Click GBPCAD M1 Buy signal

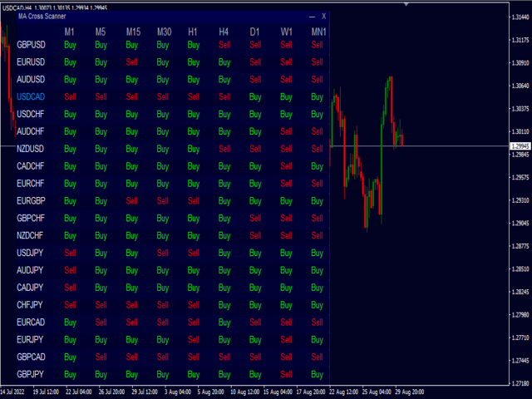coord(70,357)
